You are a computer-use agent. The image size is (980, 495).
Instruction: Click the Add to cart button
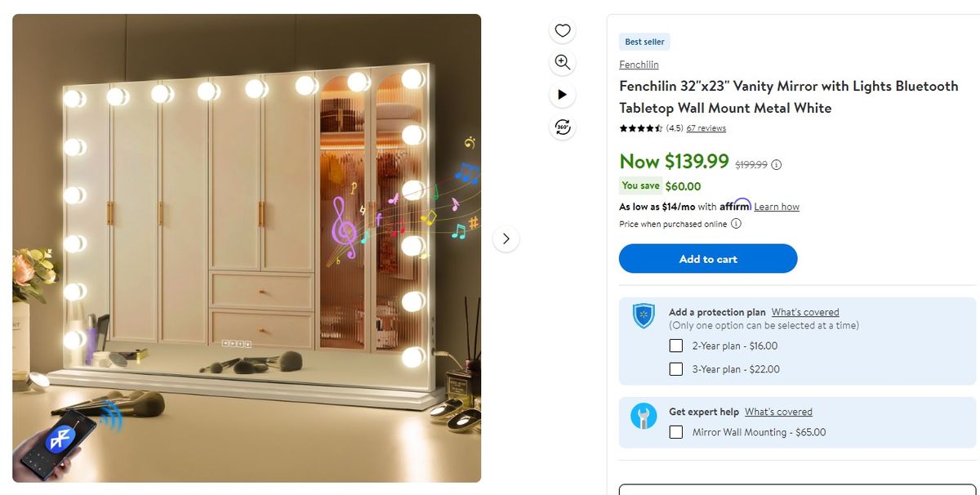point(707,258)
